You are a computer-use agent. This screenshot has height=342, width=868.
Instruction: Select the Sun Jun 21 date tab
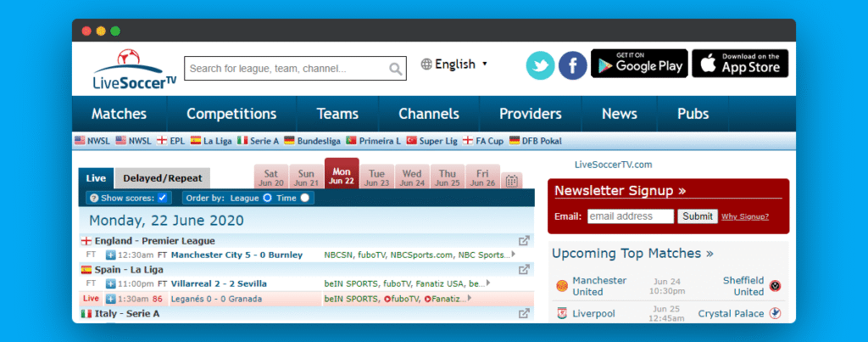point(306,177)
